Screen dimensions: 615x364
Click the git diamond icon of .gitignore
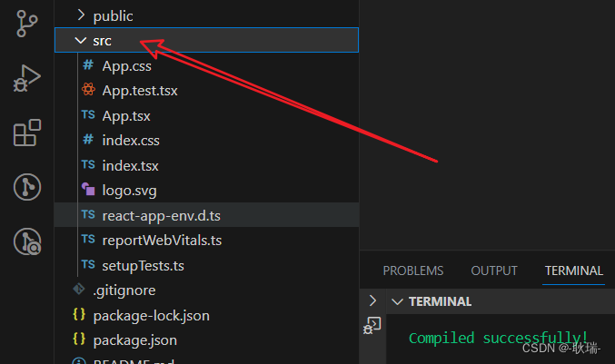[79, 290]
